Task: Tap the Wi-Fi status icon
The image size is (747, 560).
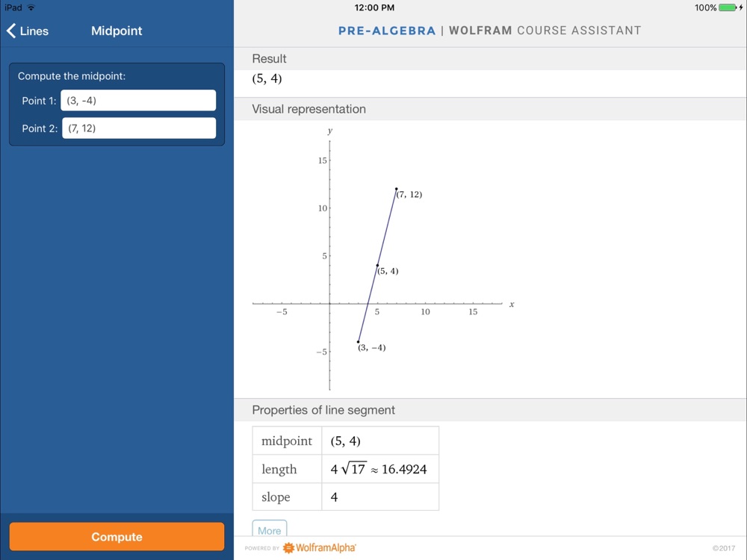Action: click(x=31, y=7)
